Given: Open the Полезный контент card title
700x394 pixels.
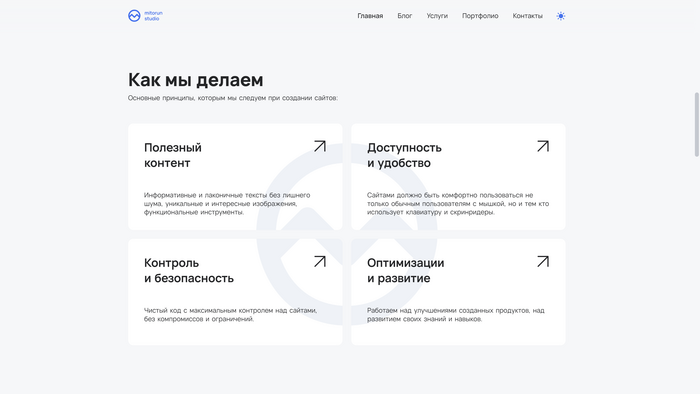Looking at the screenshot, I should pyautogui.click(x=173, y=155).
